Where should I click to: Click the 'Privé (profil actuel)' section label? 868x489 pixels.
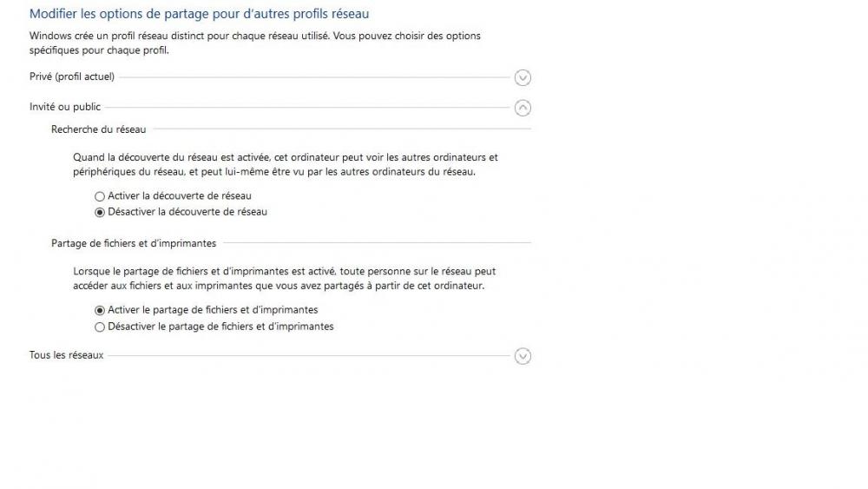click(x=72, y=76)
